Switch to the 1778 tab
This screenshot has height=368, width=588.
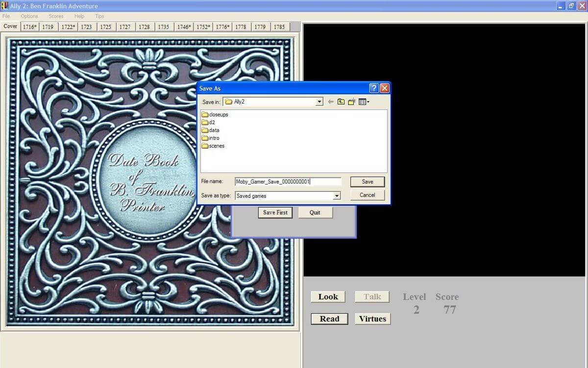[x=241, y=27]
